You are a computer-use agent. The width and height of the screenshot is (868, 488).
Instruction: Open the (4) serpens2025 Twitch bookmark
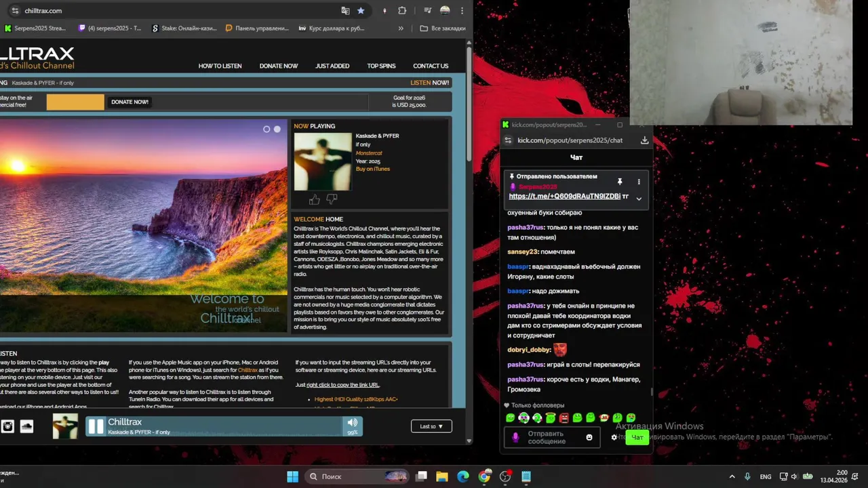click(110, 28)
